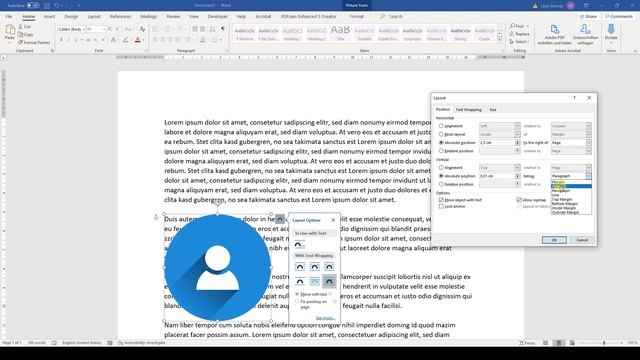The width and height of the screenshot is (640, 360).
Task: Select the In Line with Text layout icon
Action: point(300,244)
